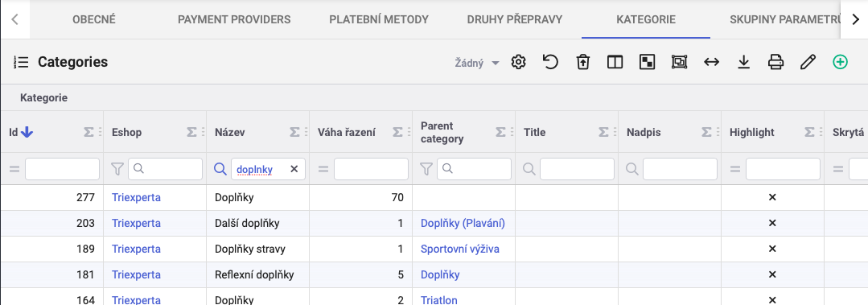This screenshot has width=868, height=305.
Task: Click blue search icon in Název filter
Action: pyautogui.click(x=220, y=169)
